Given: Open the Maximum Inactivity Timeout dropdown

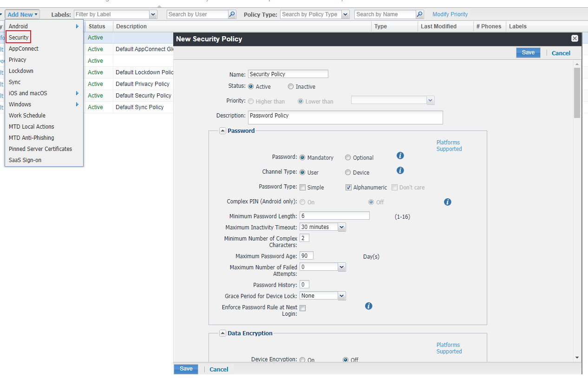Looking at the screenshot, I should coord(341,227).
